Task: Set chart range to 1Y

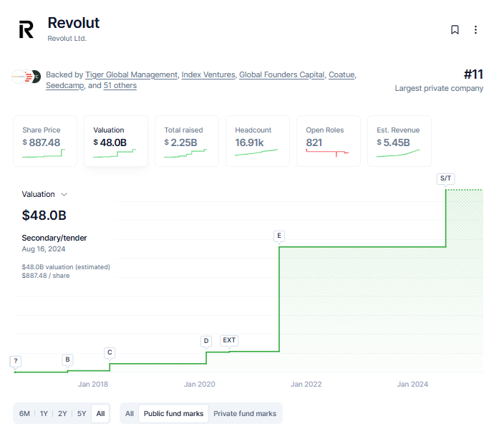Action: pos(44,413)
